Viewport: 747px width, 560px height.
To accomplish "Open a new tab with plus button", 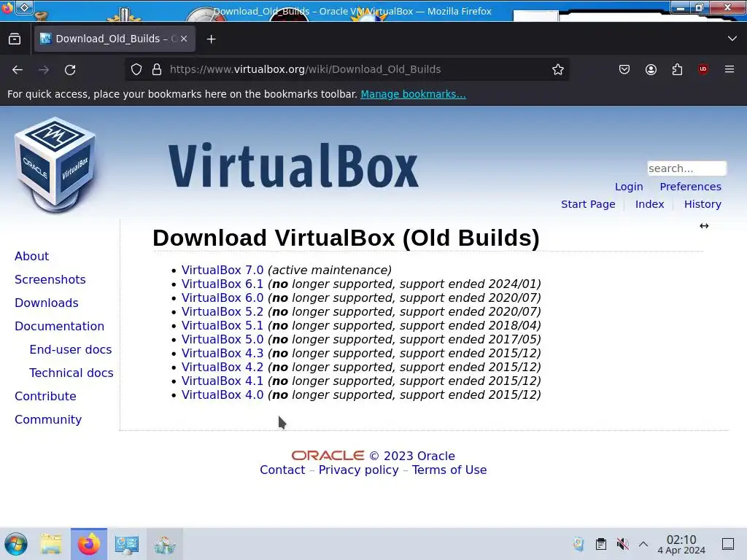I will (x=211, y=39).
